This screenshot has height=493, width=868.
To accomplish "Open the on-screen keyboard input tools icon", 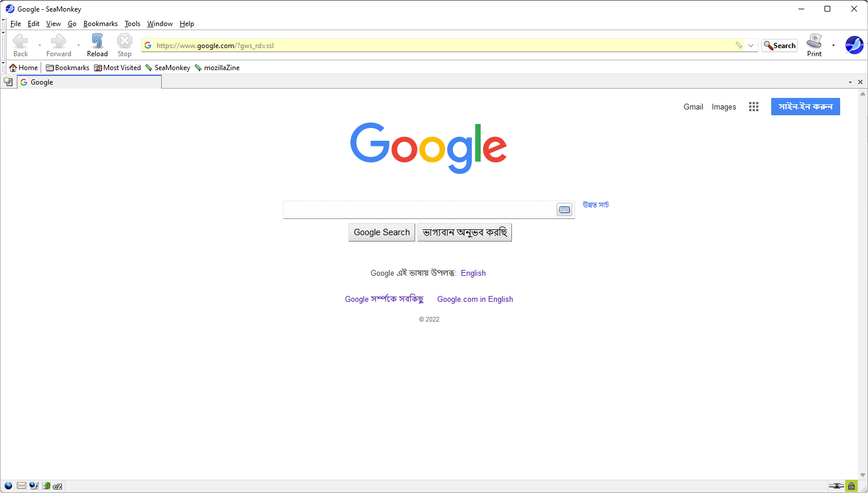I will (x=564, y=210).
